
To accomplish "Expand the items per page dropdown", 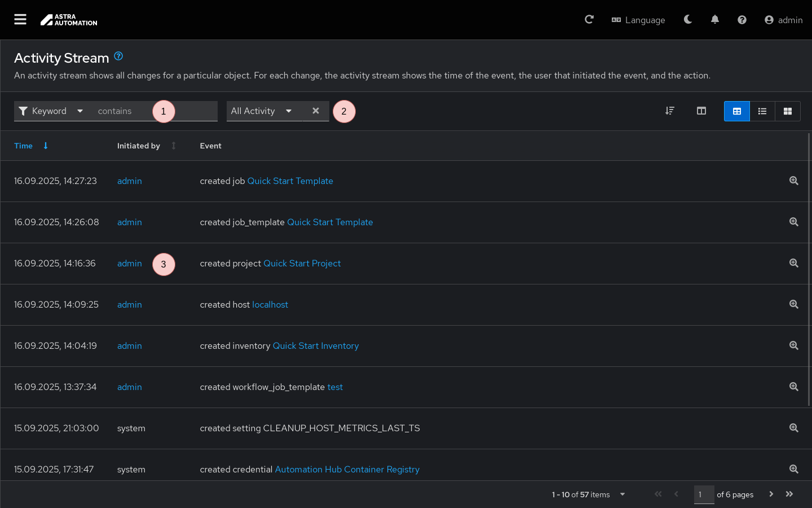I will 623,494.
